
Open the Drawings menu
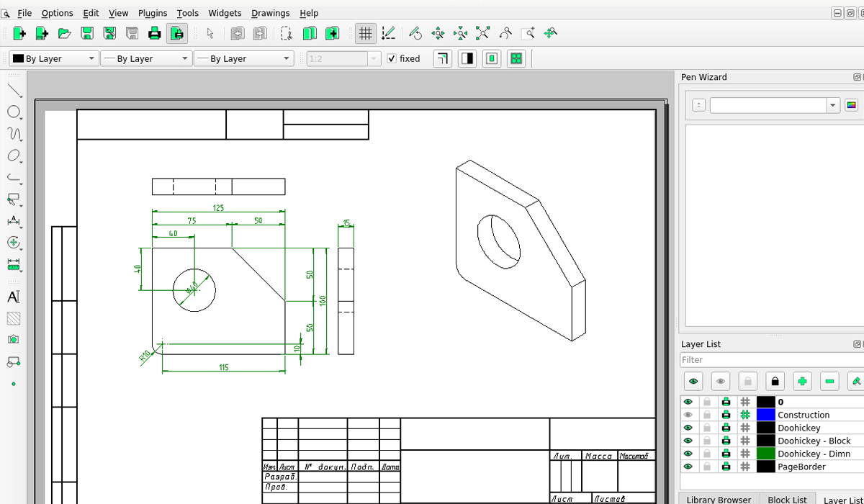pyautogui.click(x=270, y=13)
